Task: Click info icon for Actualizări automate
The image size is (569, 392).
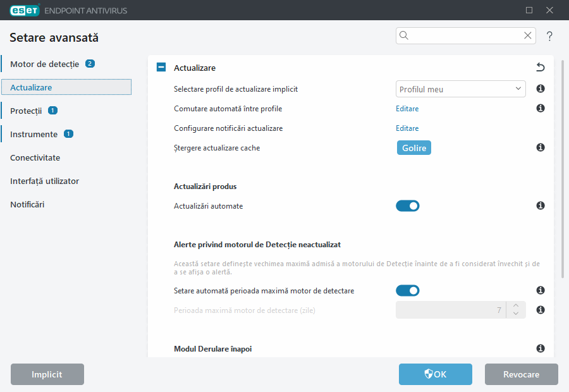Action: pyautogui.click(x=541, y=206)
